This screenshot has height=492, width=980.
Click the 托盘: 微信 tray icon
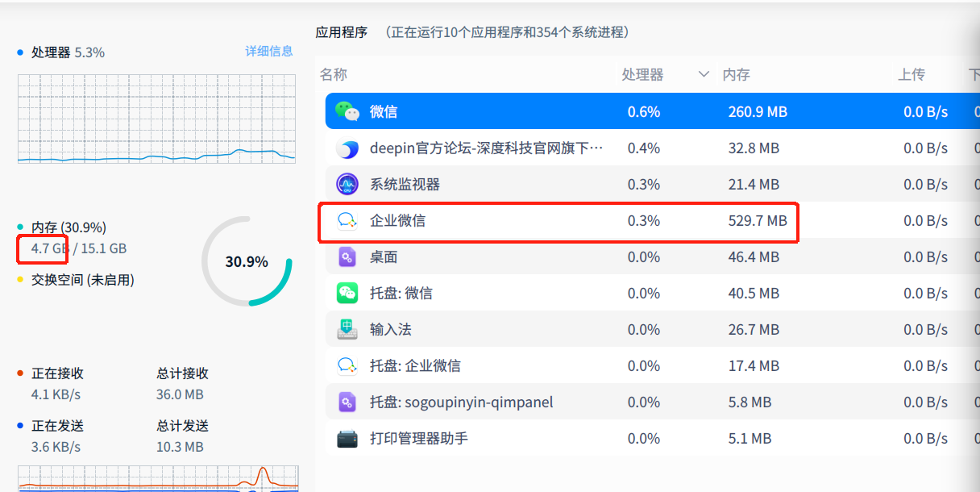click(x=347, y=294)
